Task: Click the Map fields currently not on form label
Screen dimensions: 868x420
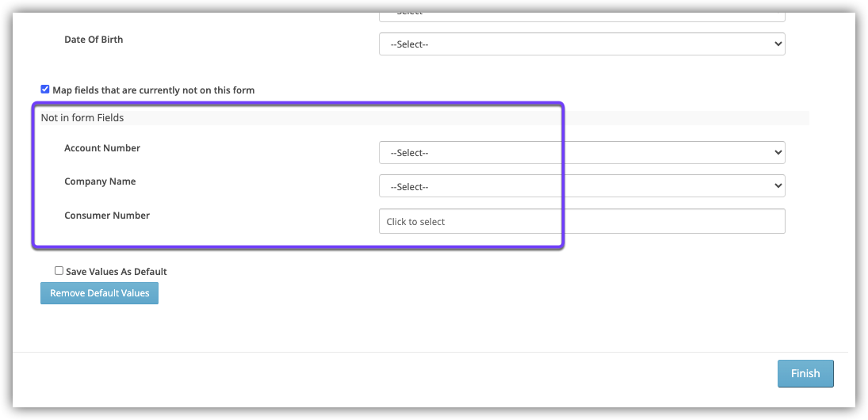Action: (x=153, y=90)
